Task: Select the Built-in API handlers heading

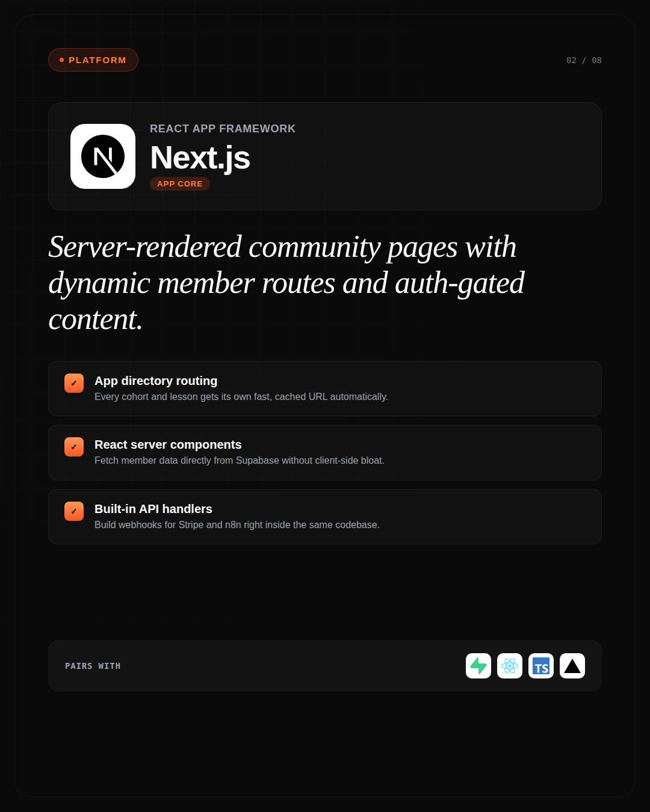Action: (x=153, y=509)
